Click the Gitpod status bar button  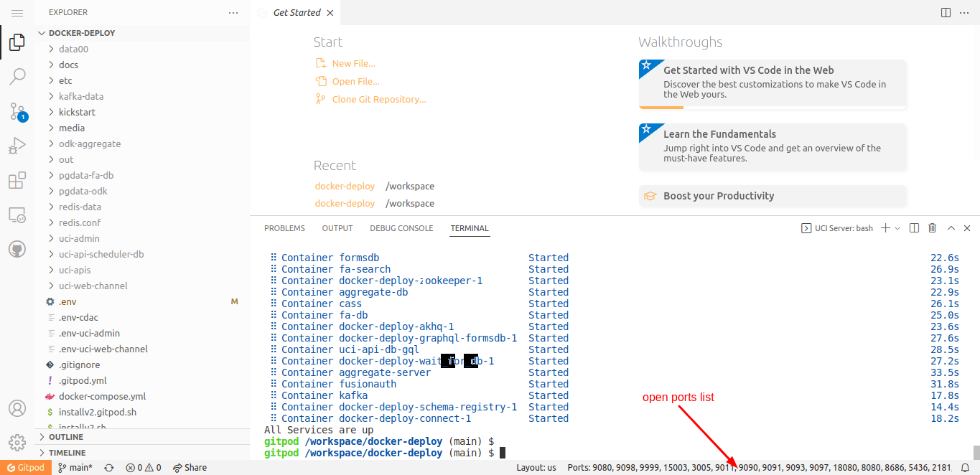(x=26, y=468)
